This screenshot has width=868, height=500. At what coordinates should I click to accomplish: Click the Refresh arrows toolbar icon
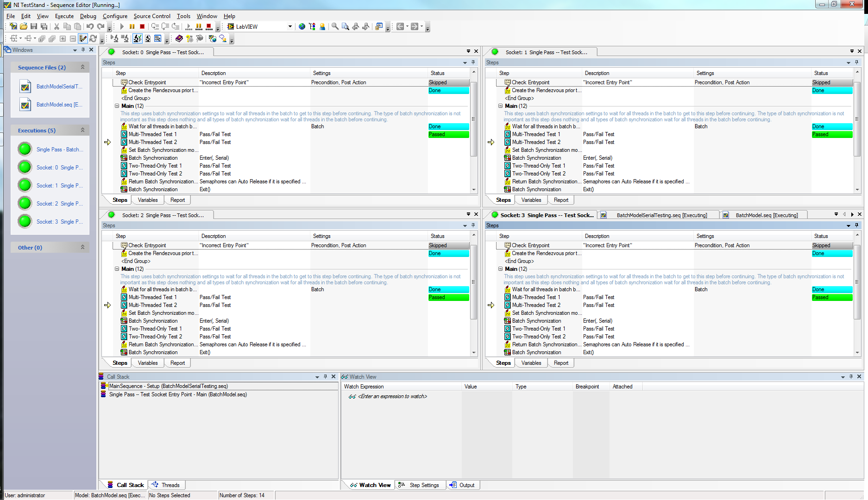click(x=94, y=38)
